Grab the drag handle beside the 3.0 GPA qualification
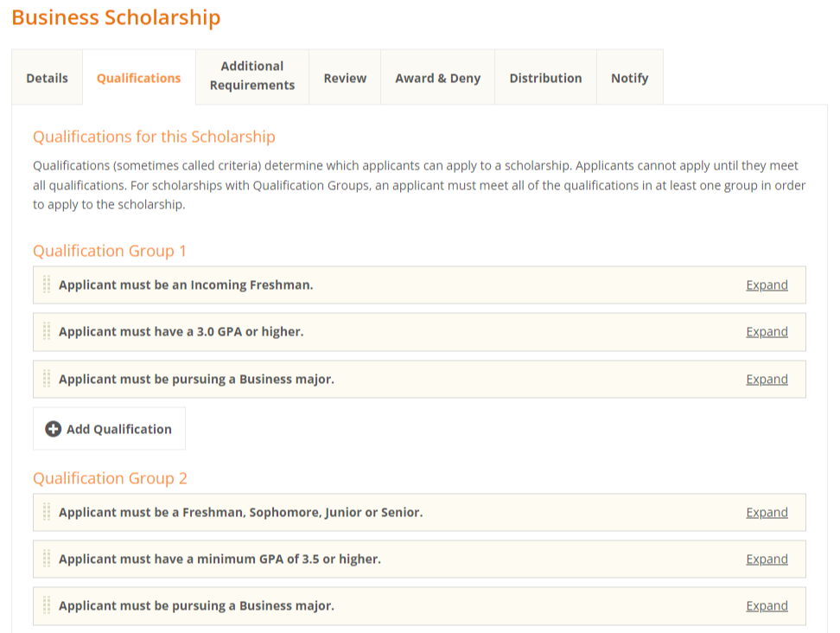Image resolution: width=840 pixels, height=633 pixels. click(x=46, y=331)
